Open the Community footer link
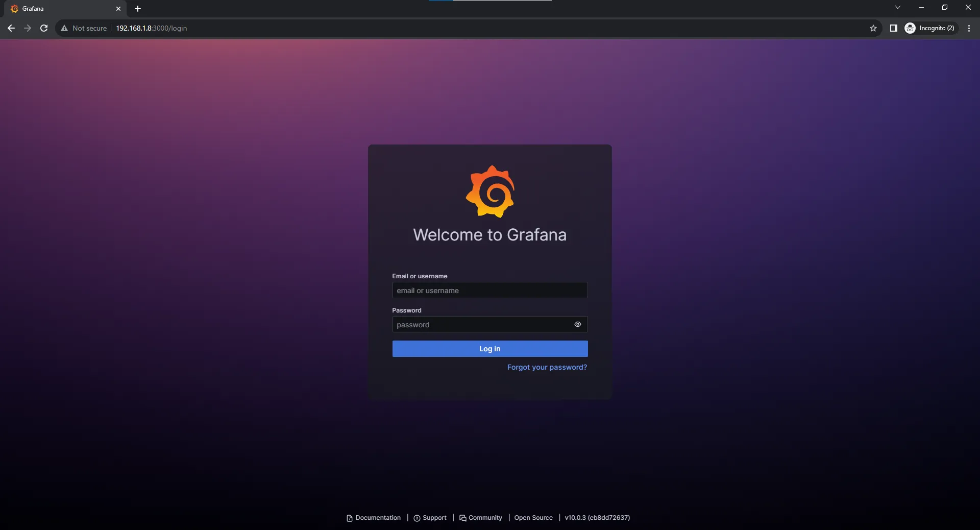 481,518
